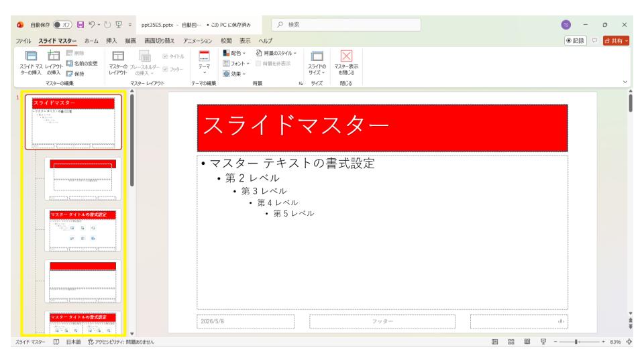This screenshot has width=644, height=362.
Task: Toggle the 自動保存 autosave switch
Action: (x=63, y=25)
